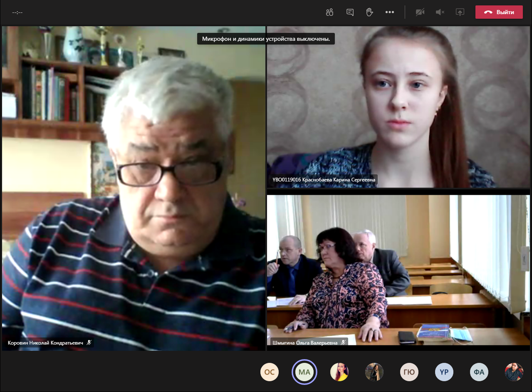The height and width of the screenshot is (392, 532).
Task: Click the microphone and speakers off tooltip
Action: (266, 39)
